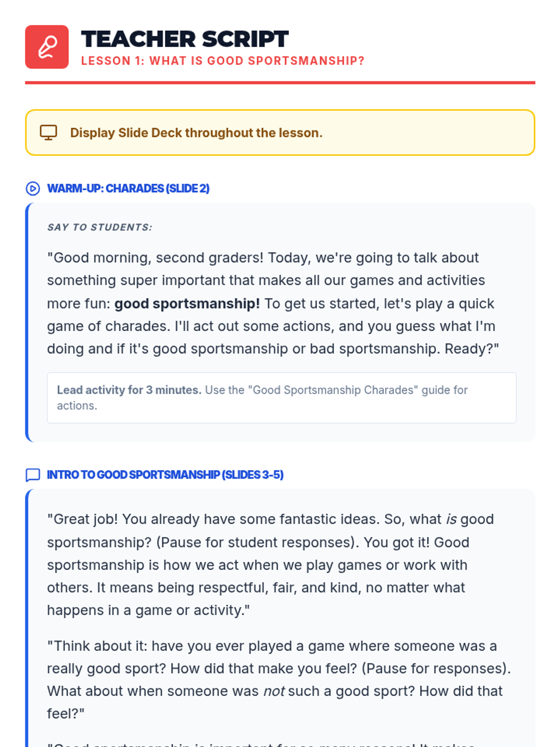Image resolution: width=560 pixels, height=747 pixels.
Task: Click the "Display Slide Deck throughout the lesson" text
Action: (196, 133)
